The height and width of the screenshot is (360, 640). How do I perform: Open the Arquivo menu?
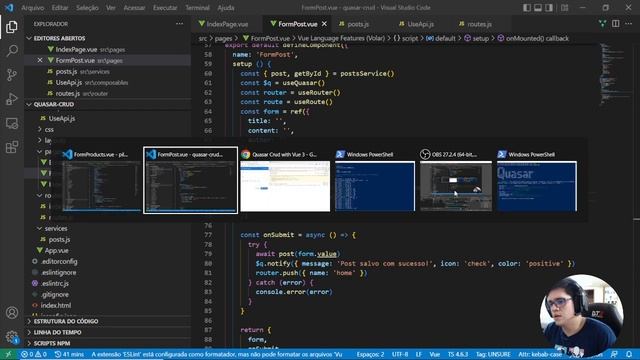[x=33, y=8]
